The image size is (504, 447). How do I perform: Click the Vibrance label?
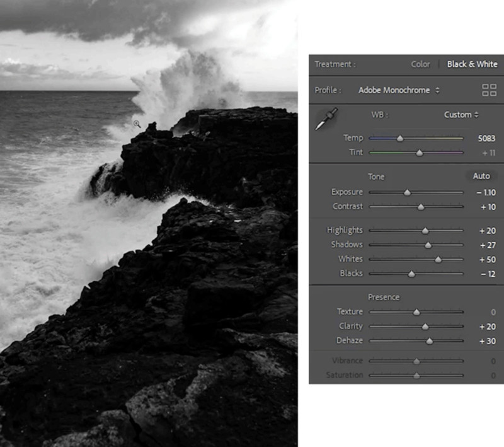(x=348, y=361)
